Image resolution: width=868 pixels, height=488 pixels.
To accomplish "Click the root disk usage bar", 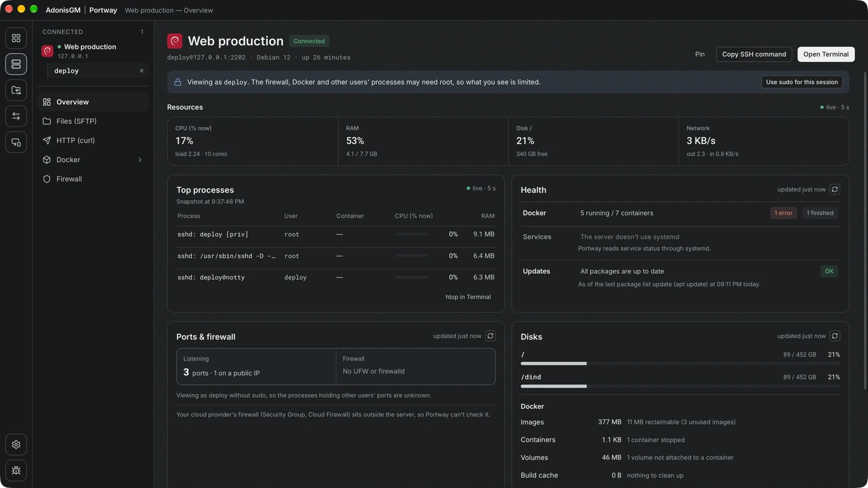I will coord(680,364).
